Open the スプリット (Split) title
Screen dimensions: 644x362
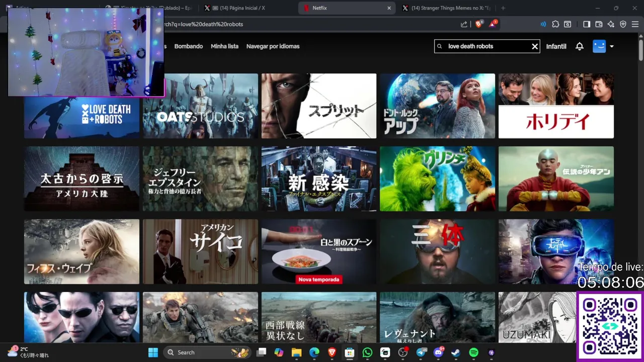tap(319, 106)
